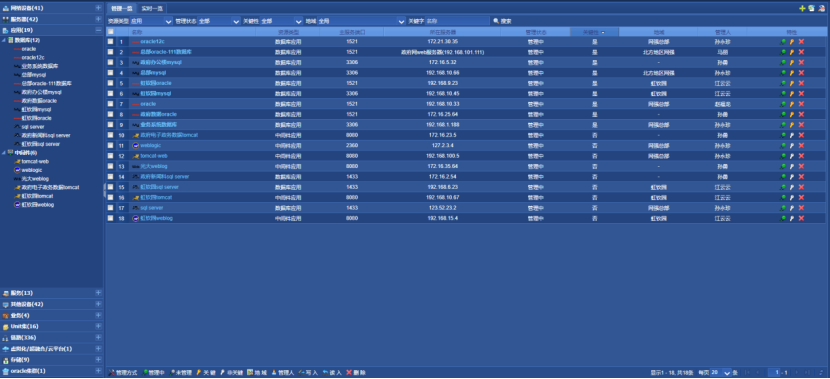Click the red delete X for oracle12c row
Image resolution: width=830 pixels, height=379 pixels.
(801, 41)
